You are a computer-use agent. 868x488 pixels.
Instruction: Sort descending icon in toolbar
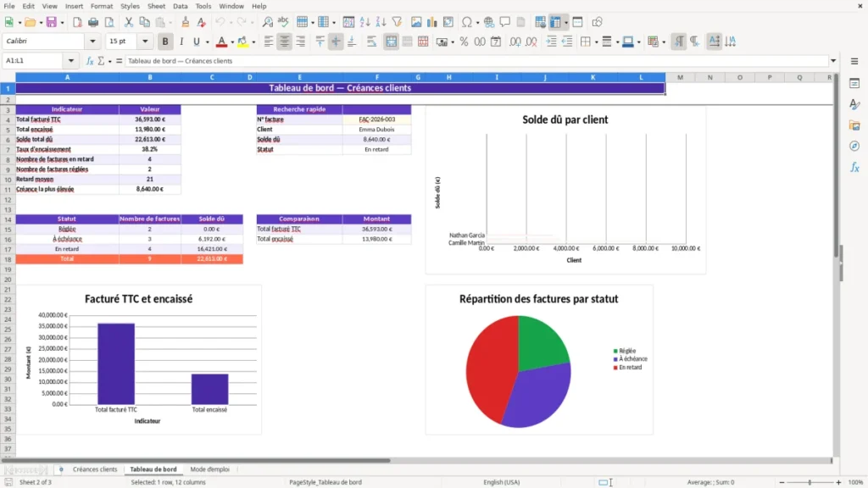click(381, 22)
